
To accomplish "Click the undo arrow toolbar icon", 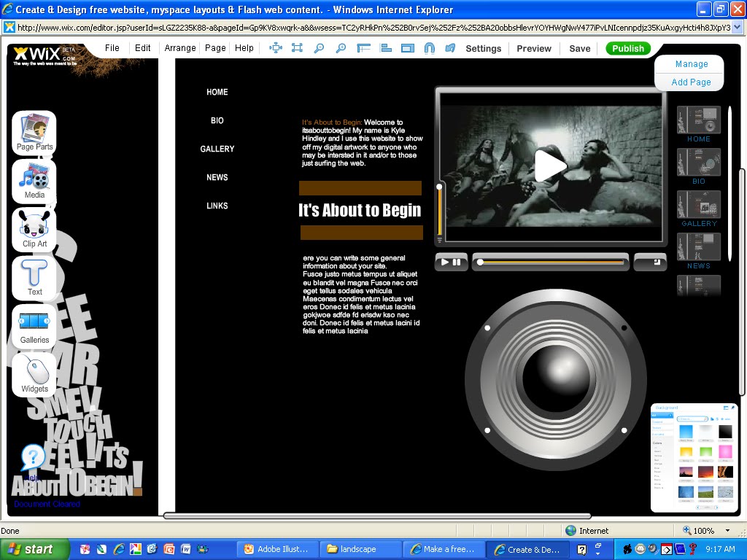I will coord(450,48).
